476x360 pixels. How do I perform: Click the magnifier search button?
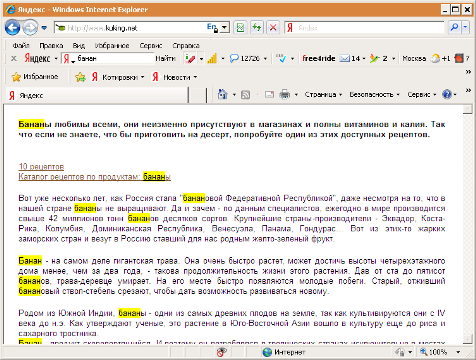pos(454,28)
